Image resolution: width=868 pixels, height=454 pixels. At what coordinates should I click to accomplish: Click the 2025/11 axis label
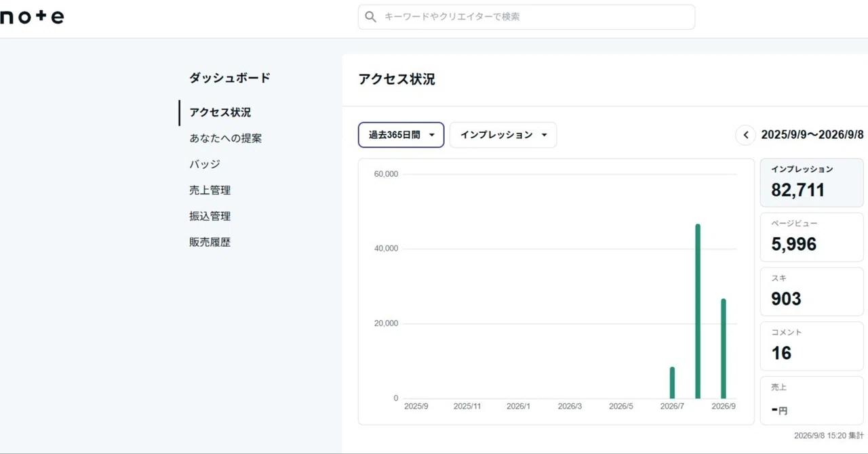coord(467,407)
